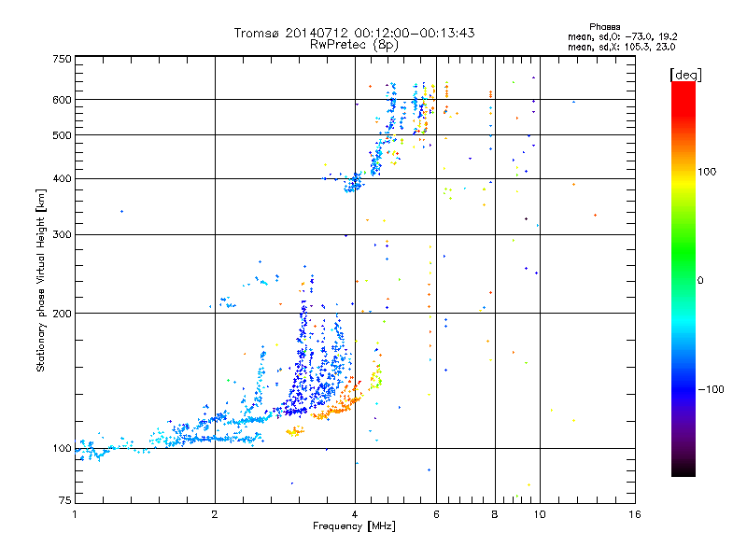Viewport: 747px width, 560px height.
Task: Click the y-axis tick label '500'
Action: pos(62,135)
